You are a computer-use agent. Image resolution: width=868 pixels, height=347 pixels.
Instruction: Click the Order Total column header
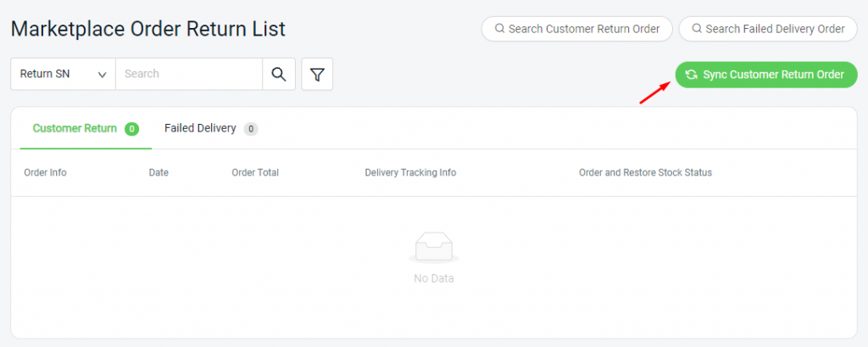255,172
